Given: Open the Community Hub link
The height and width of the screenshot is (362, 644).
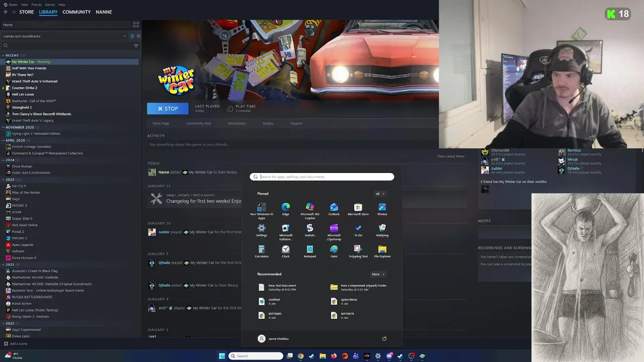Looking at the screenshot, I should 198,123.
